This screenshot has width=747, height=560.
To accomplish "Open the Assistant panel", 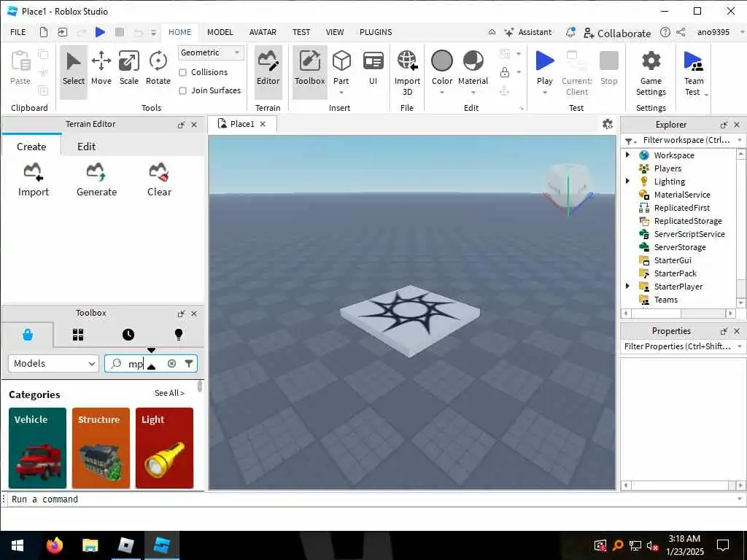I will tap(528, 32).
